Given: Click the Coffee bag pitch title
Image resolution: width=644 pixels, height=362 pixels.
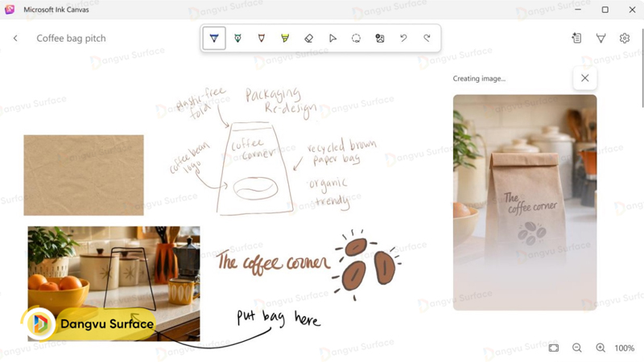Looking at the screenshot, I should click(x=71, y=38).
